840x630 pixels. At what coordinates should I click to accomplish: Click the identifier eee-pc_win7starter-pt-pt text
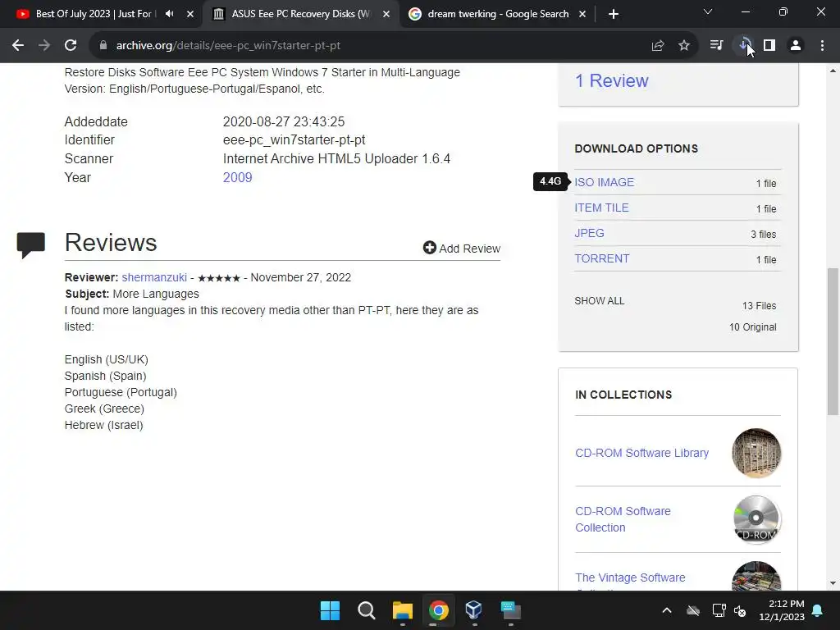click(x=294, y=139)
